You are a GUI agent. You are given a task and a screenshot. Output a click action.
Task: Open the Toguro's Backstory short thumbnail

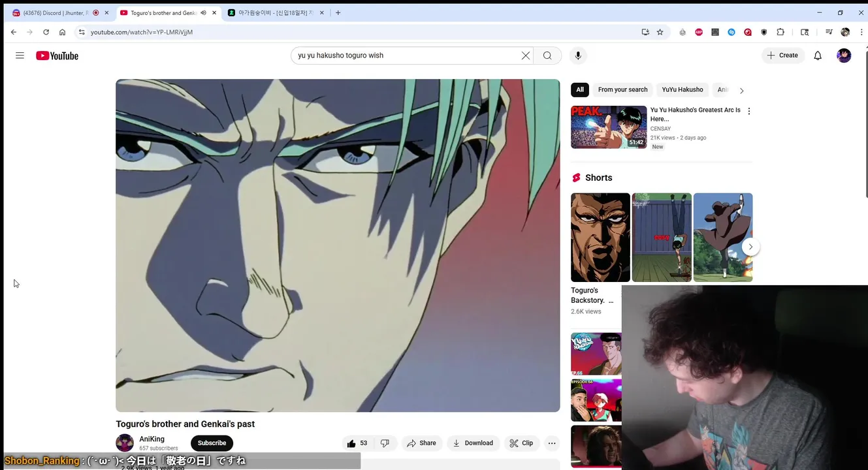600,238
